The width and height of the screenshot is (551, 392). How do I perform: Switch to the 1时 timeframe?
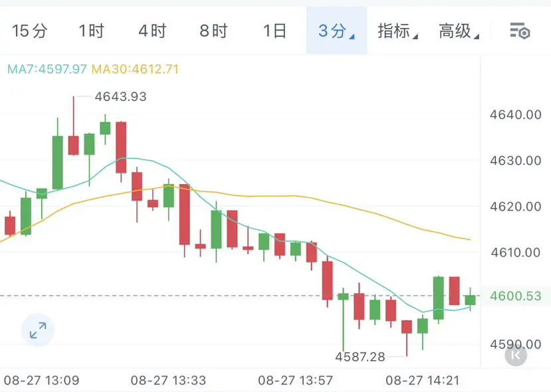(91, 31)
